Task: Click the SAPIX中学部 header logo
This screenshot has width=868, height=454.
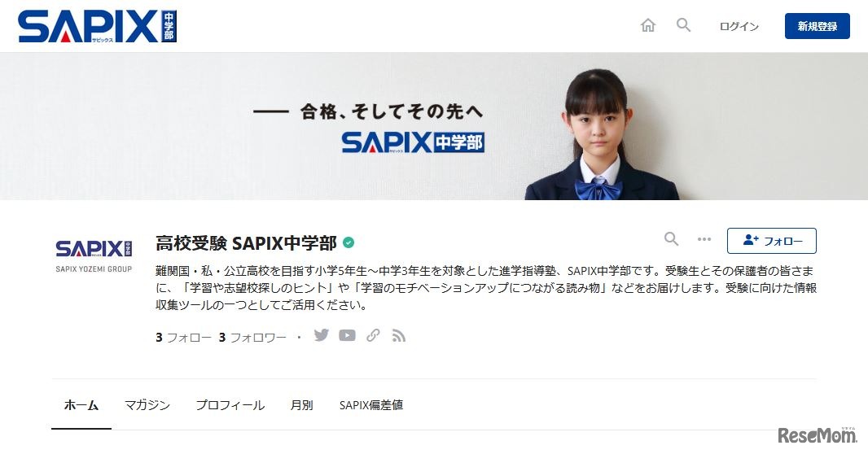Action: (x=98, y=27)
